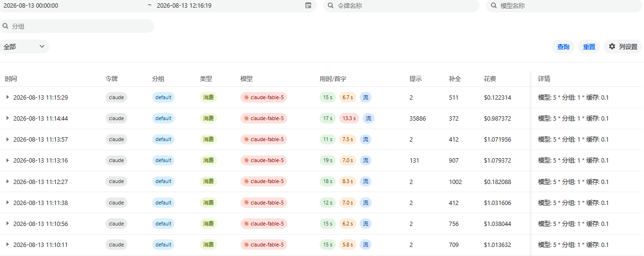The image size is (644, 256).
Task: Click the start time 2026-08-13 00:00:00
Action: [x=31, y=6]
